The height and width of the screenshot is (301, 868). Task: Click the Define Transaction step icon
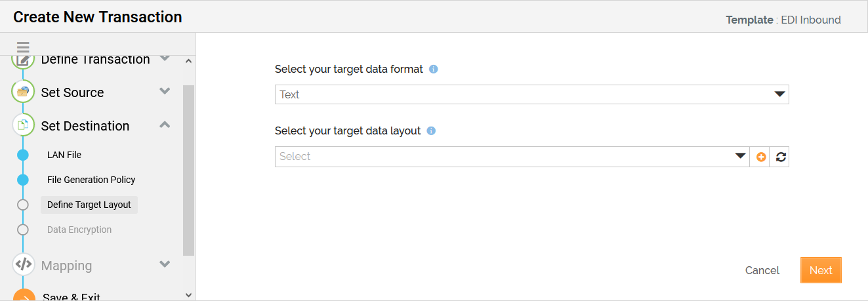click(x=24, y=60)
